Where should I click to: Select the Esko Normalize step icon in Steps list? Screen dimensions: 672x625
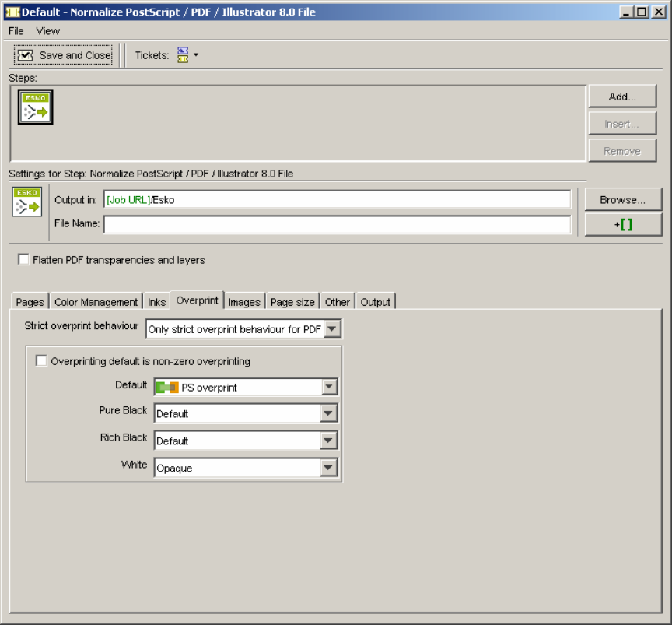35,107
